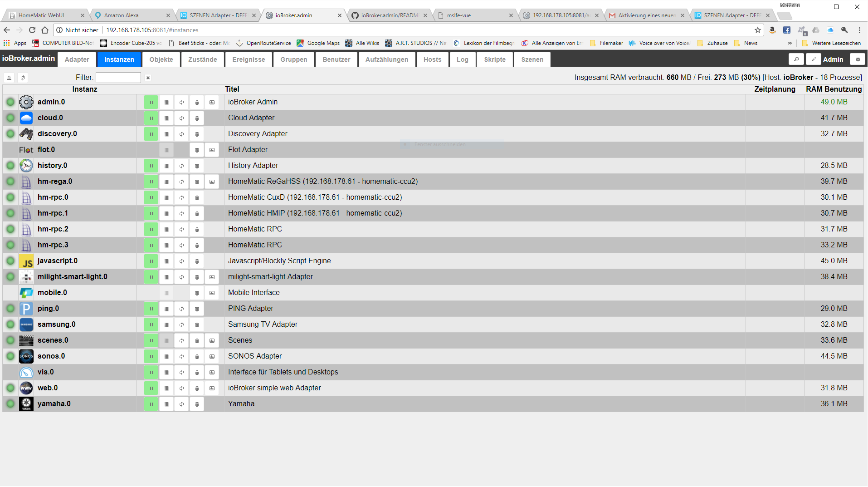Bookmark this page with star icon
868x487 pixels.
point(758,30)
